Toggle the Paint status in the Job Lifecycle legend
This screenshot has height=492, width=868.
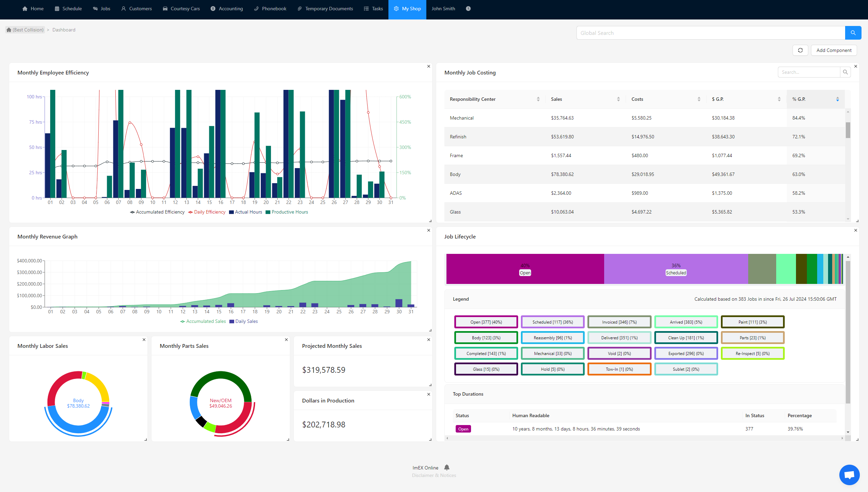tap(752, 322)
